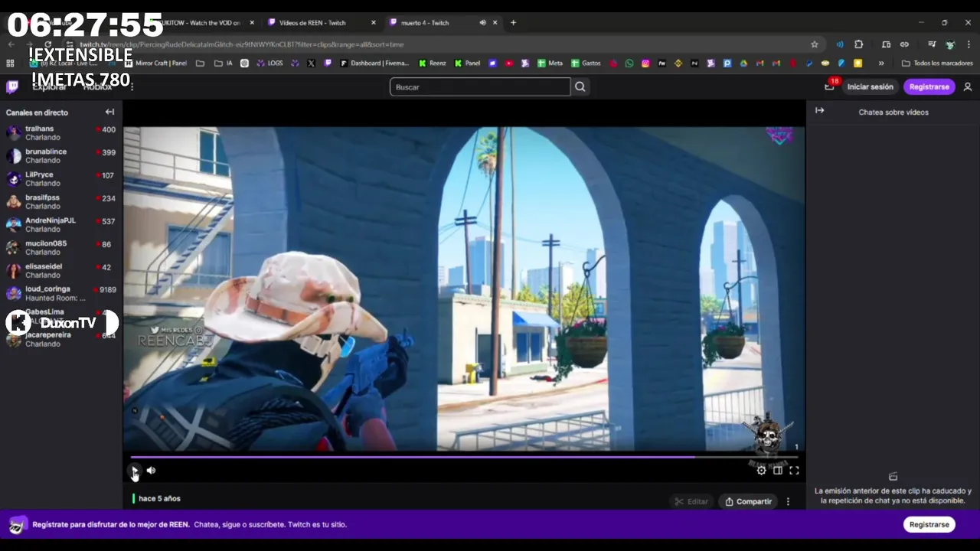
Task: Open the loud_coringa live channel
Action: (61, 294)
